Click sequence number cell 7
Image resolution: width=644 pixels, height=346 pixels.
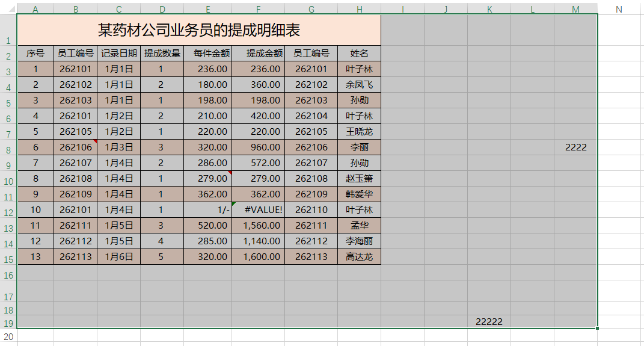35,163
